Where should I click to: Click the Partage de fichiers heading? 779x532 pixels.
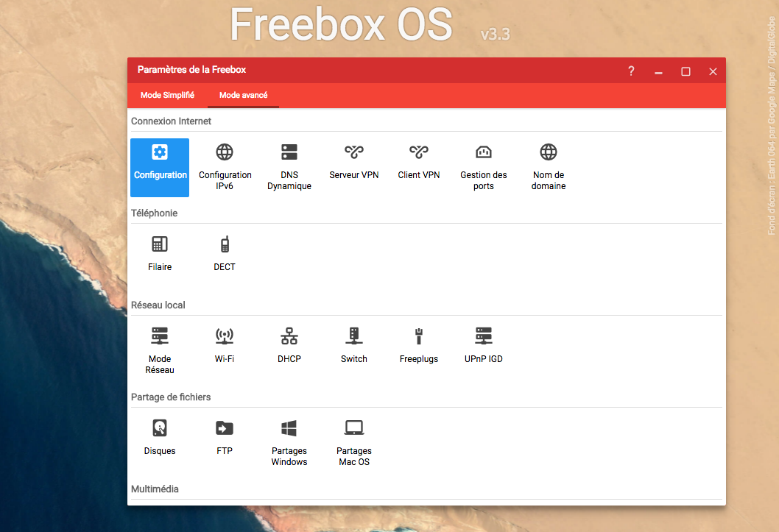[171, 397]
